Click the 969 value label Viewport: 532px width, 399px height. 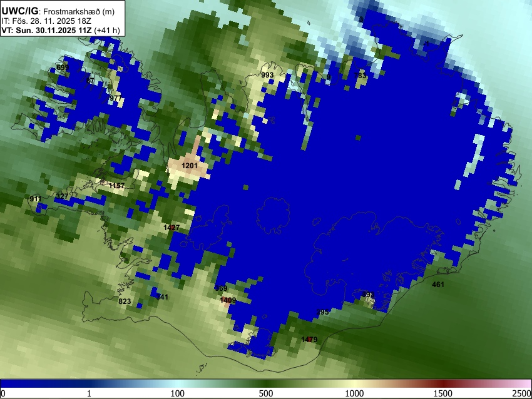221,288
